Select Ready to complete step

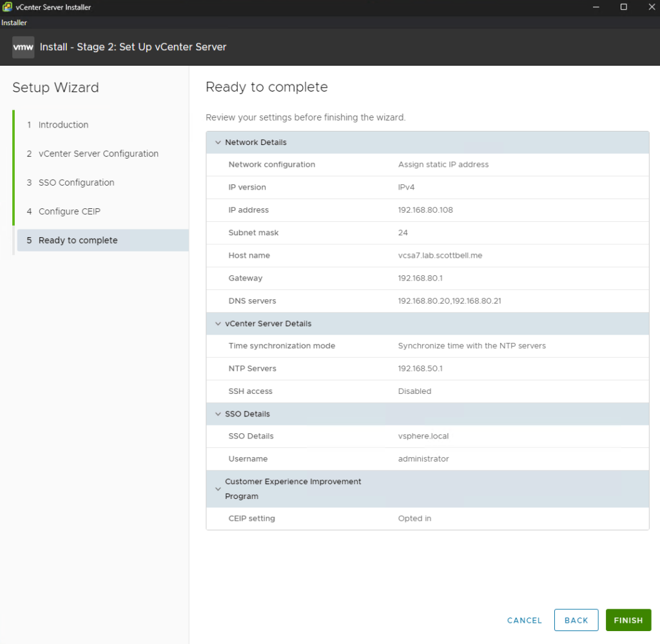coord(78,240)
